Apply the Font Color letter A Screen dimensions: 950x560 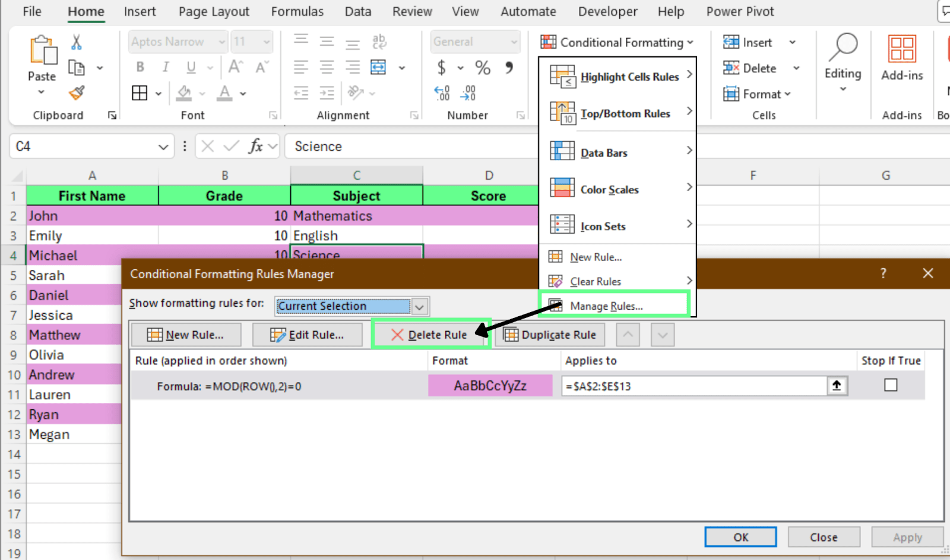tap(224, 93)
